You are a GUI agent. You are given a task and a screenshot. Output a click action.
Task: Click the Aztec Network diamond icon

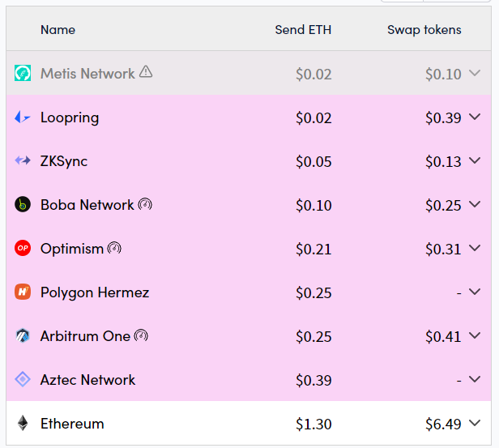pos(23,380)
